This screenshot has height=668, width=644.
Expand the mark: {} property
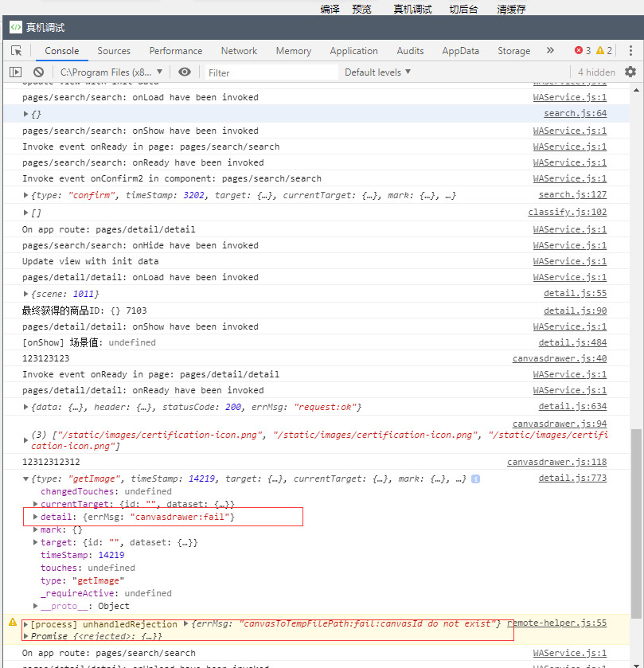(x=35, y=529)
